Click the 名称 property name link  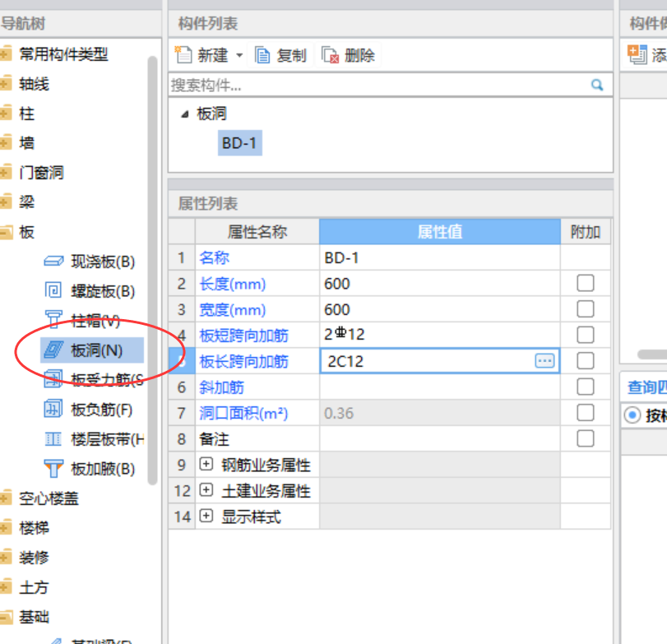[x=214, y=257]
